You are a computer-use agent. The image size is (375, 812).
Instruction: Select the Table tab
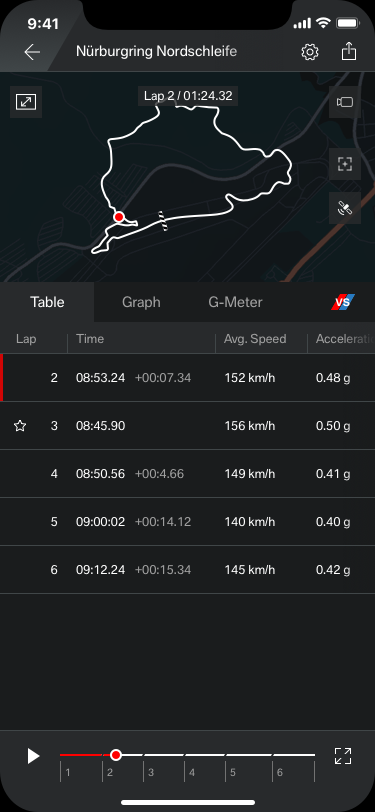(x=47, y=302)
